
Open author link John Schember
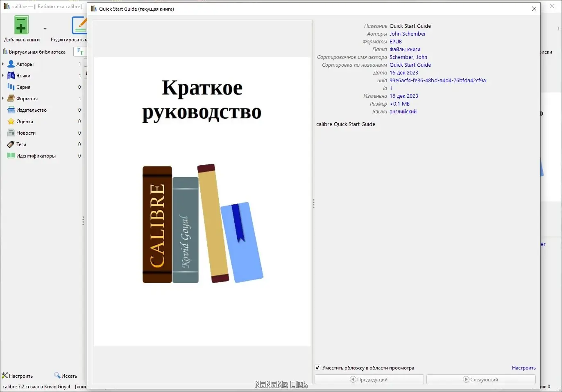coord(408,34)
